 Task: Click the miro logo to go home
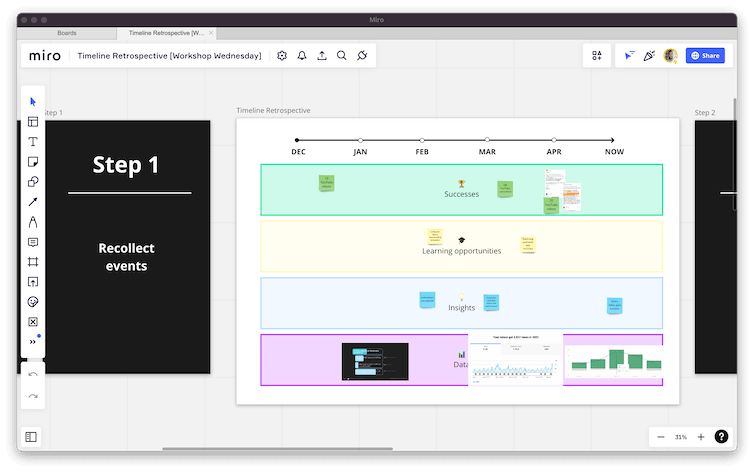pyautogui.click(x=45, y=56)
